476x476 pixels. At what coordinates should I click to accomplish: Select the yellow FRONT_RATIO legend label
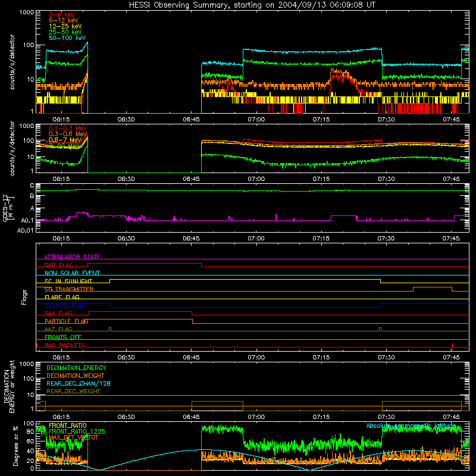(x=68, y=426)
